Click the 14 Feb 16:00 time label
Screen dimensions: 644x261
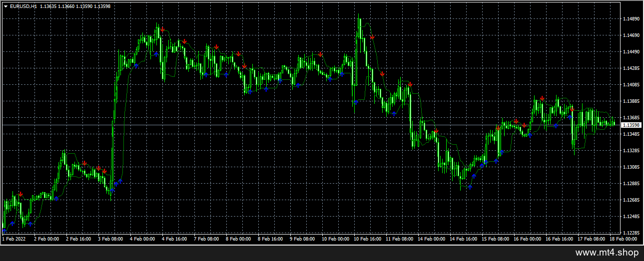464,239
